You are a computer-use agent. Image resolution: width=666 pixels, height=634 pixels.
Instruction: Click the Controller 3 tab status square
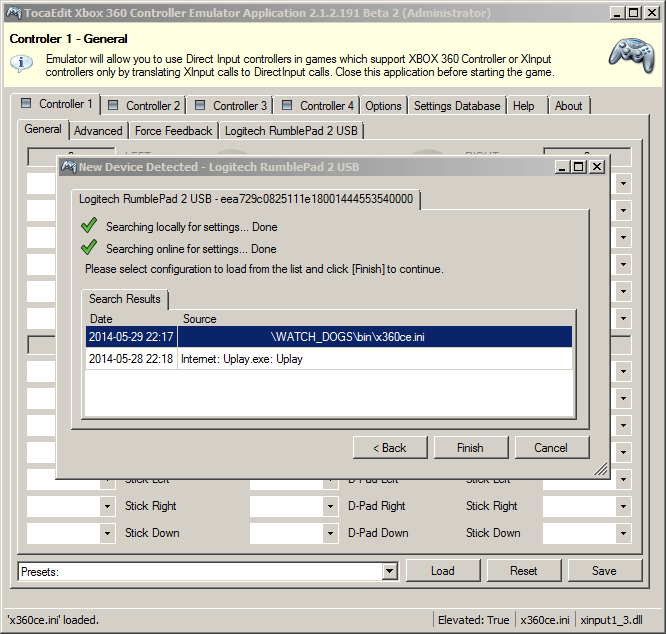200,105
